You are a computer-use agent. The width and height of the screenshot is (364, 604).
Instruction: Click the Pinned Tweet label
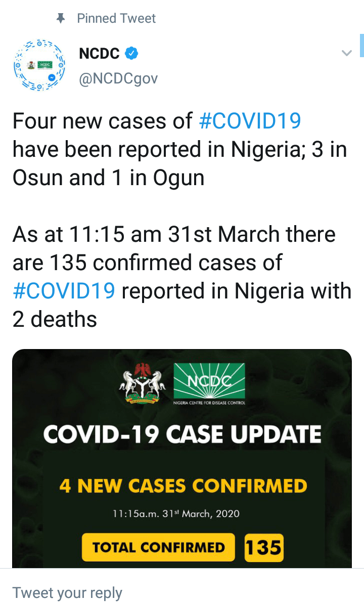[x=116, y=19]
